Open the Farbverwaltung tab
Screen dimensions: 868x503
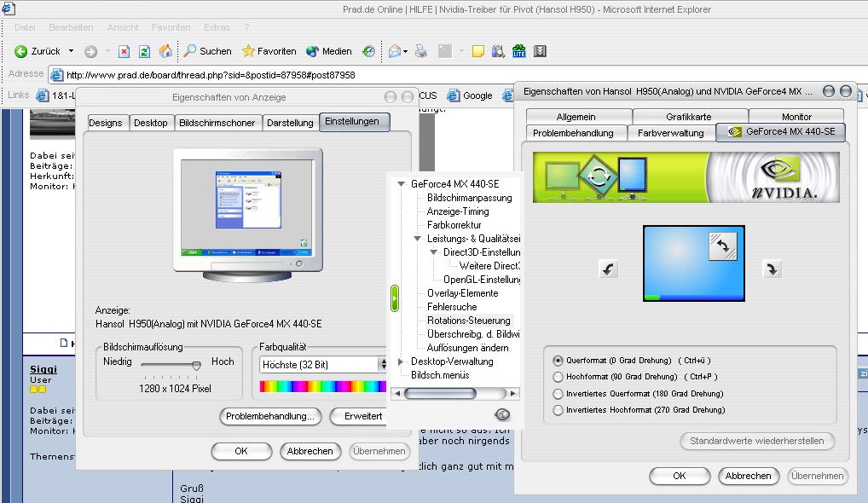coord(670,133)
